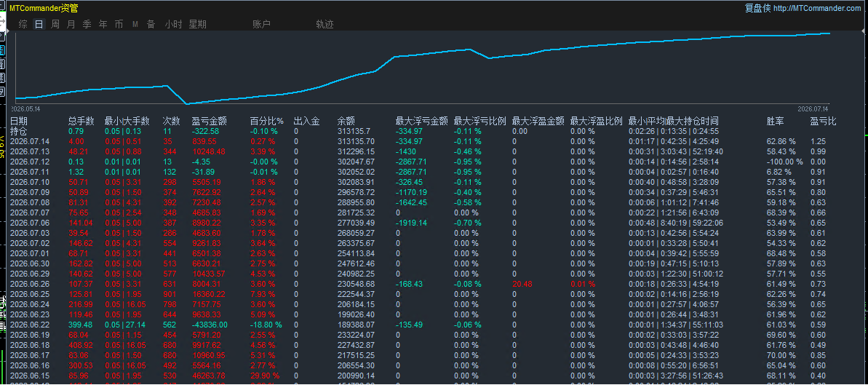868x385 pixels.
Task: Click the -1919.14 floating loss cell
Action: pos(411,223)
